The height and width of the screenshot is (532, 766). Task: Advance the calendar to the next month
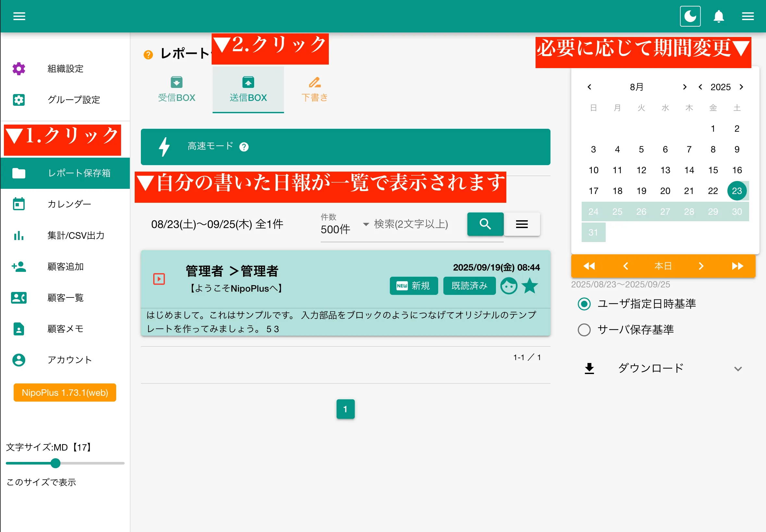(685, 87)
